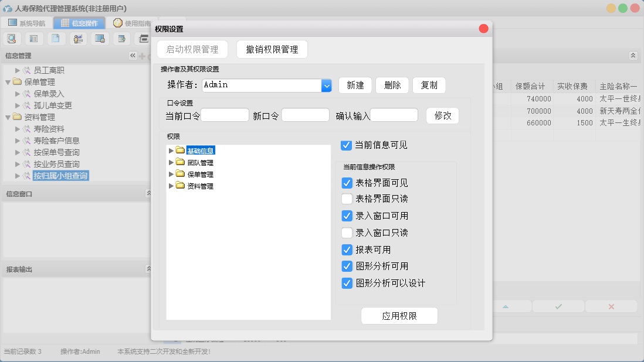The image size is (644, 362).
Task: Click the blue document page toolbar icon
Action: click(56, 39)
